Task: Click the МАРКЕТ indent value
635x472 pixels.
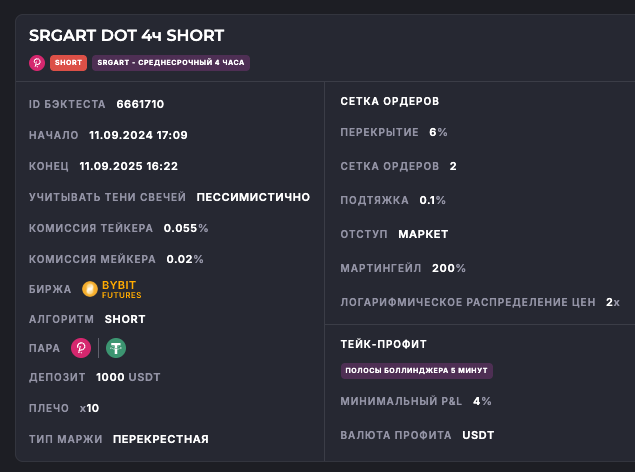Action: (x=423, y=234)
